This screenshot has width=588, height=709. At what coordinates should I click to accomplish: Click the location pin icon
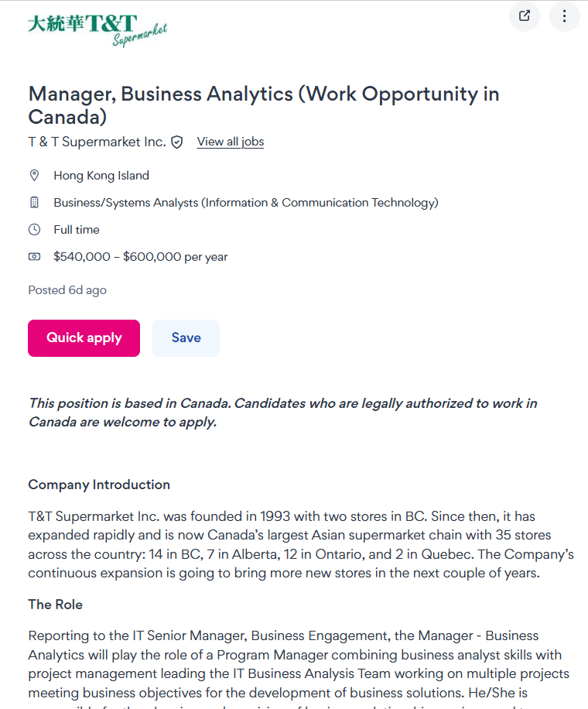[34, 176]
